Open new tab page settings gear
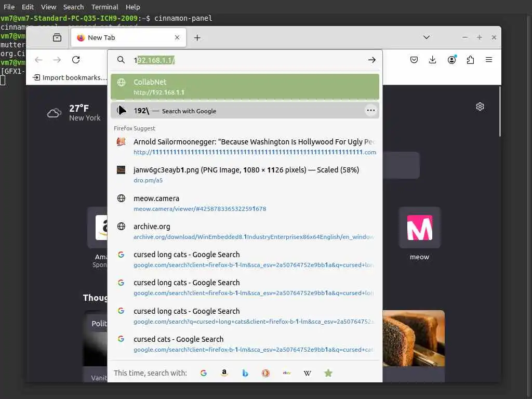Screen dimensions: 532x399 click(x=480, y=107)
